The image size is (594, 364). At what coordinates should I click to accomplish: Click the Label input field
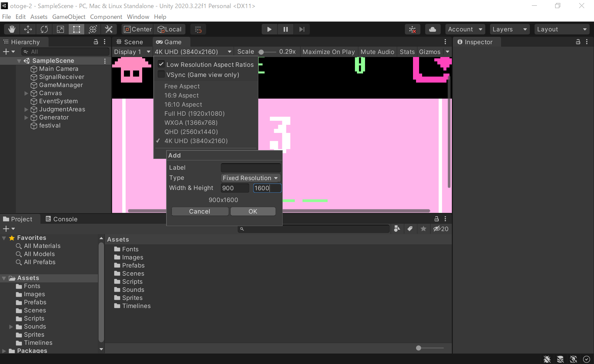251,168
